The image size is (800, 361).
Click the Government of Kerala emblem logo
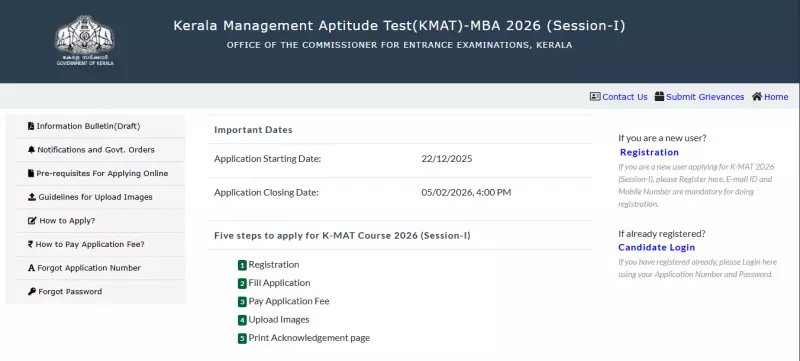(x=85, y=40)
